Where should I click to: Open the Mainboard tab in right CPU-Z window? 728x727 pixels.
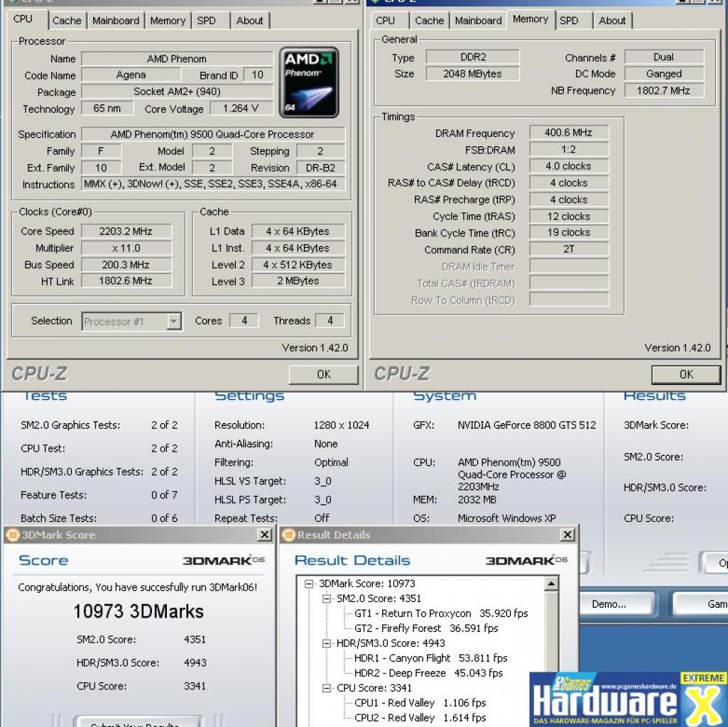(478, 21)
